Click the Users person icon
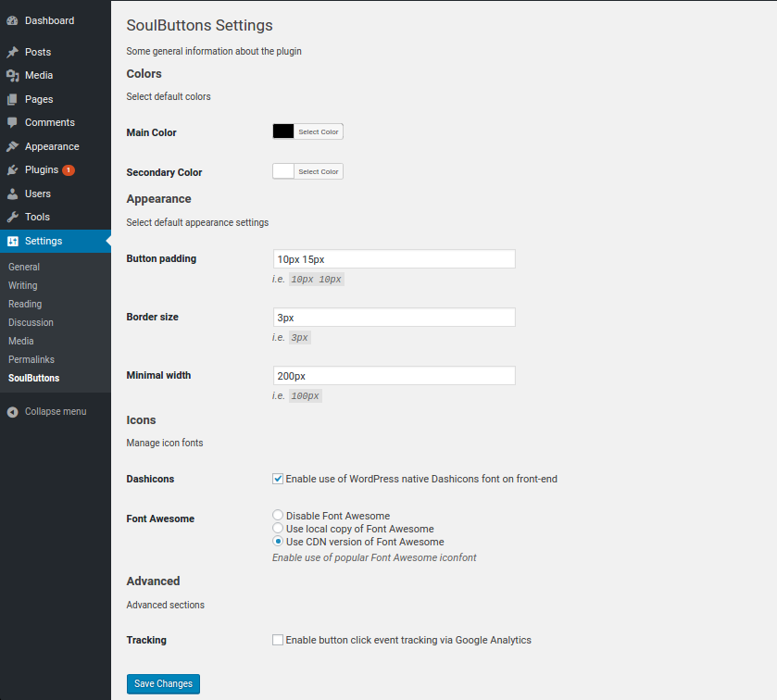Screen dimensions: 777x700 point(12,194)
